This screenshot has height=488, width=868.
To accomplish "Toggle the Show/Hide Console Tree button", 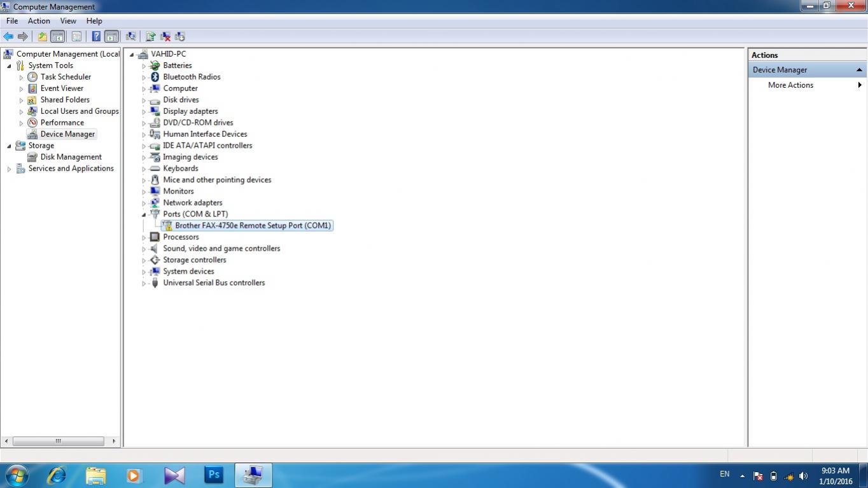I will (58, 37).
